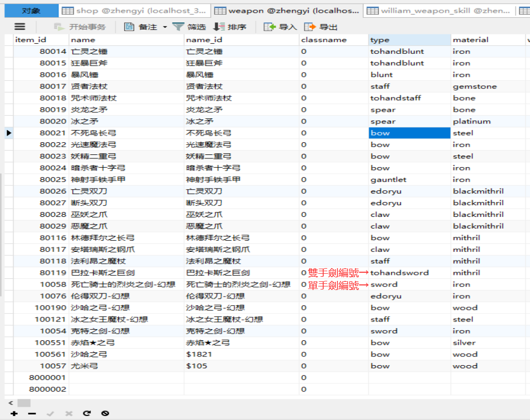
Task: Click material cell silver
Action: (x=488, y=343)
